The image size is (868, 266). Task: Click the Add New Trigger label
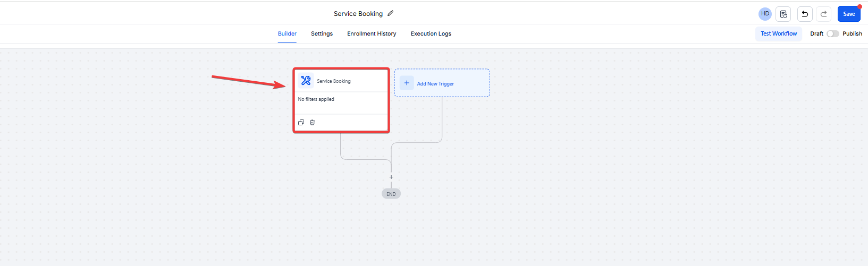pyautogui.click(x=435, y=84)
